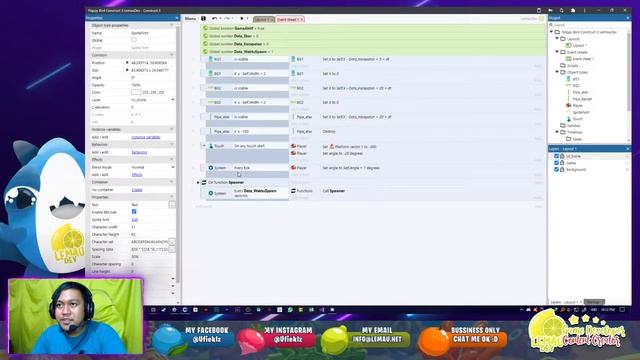The image size is (640, 360).
Task: Click the Character set ellipsis button
Action: pos(172,242)
